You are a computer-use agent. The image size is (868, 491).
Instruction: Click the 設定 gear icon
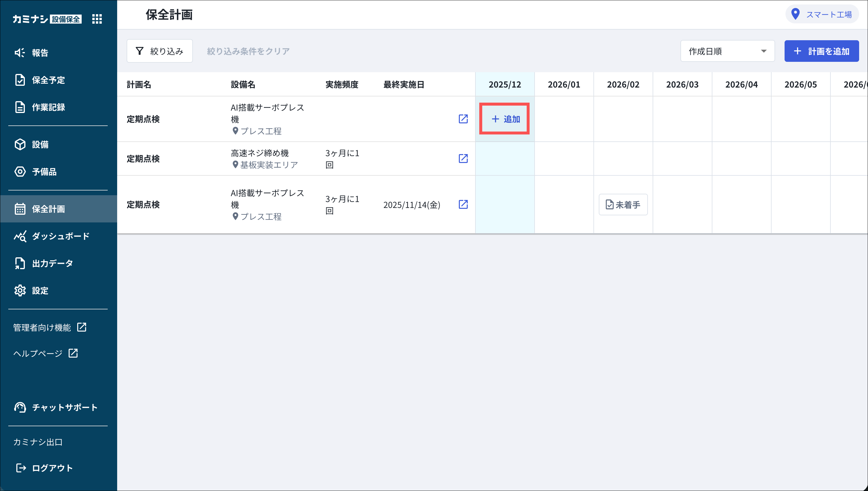click(20, 290)
